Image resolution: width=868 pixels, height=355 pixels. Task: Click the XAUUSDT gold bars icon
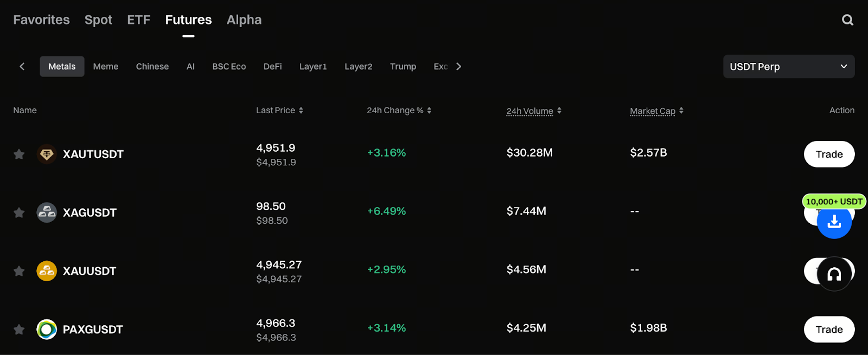click(x=47, y=271)
